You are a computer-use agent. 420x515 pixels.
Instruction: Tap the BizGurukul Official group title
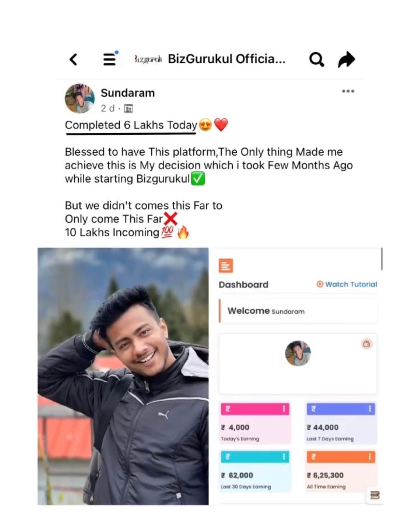point(227,59)
